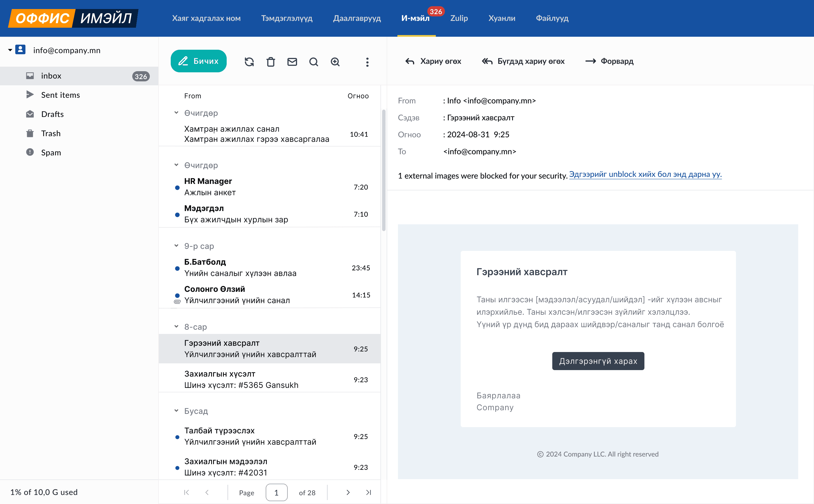Go to the previous page arrow
814x504 pixels.
click(x=207, y=492)
